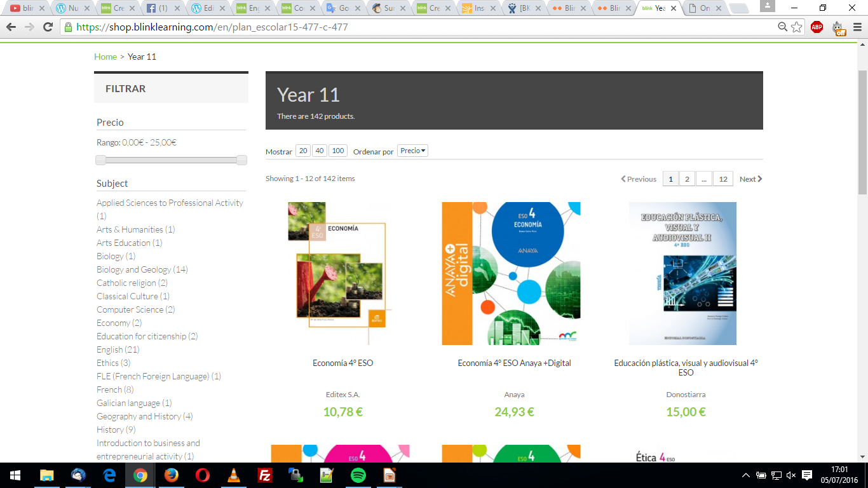Open Spotify from taskbar
This screenshot has height=488, width=868.
pyautogui.click(x=358, y=475)
